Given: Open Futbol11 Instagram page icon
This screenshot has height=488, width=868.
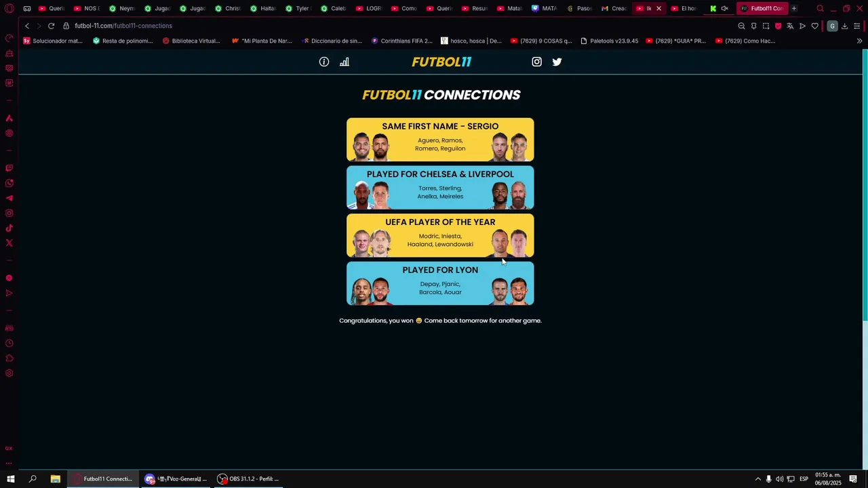Looking at the screenshot, I should tap(536, 62).
